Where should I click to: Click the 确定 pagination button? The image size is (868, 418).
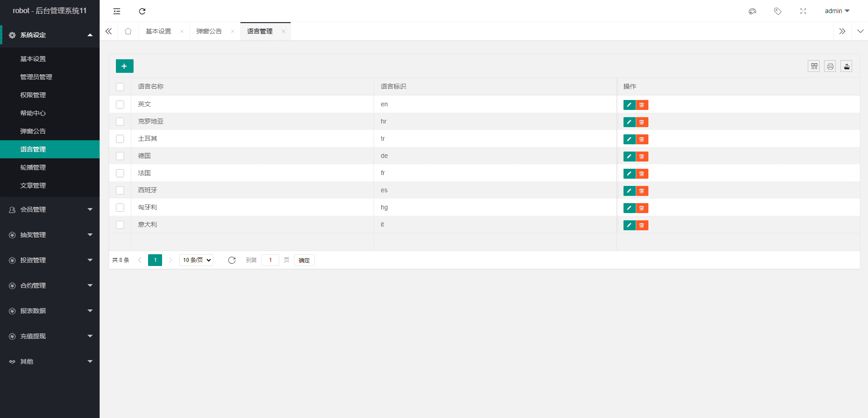[304, 260]
